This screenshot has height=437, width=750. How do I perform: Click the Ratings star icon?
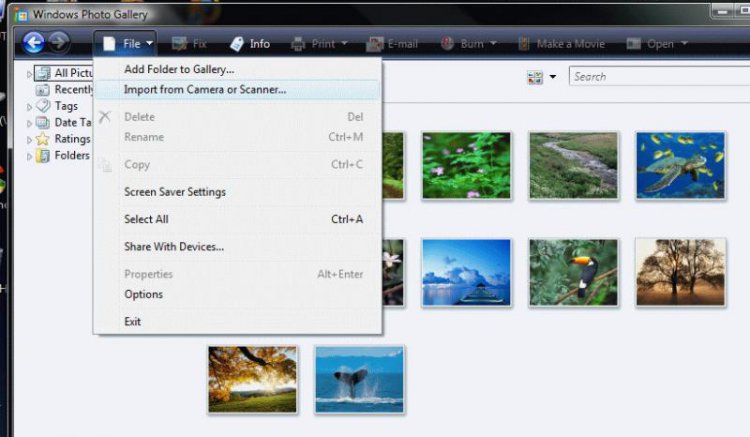click(43, 139)
